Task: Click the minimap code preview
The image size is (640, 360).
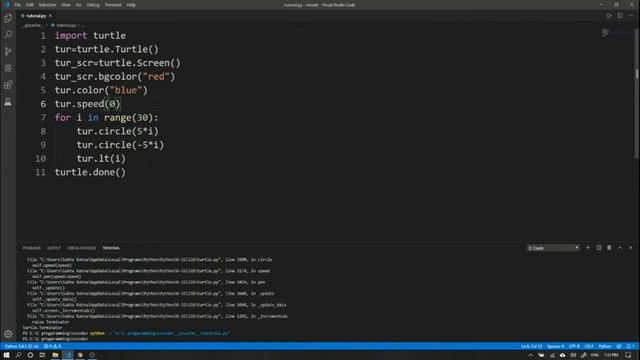Action: [605, 33]
